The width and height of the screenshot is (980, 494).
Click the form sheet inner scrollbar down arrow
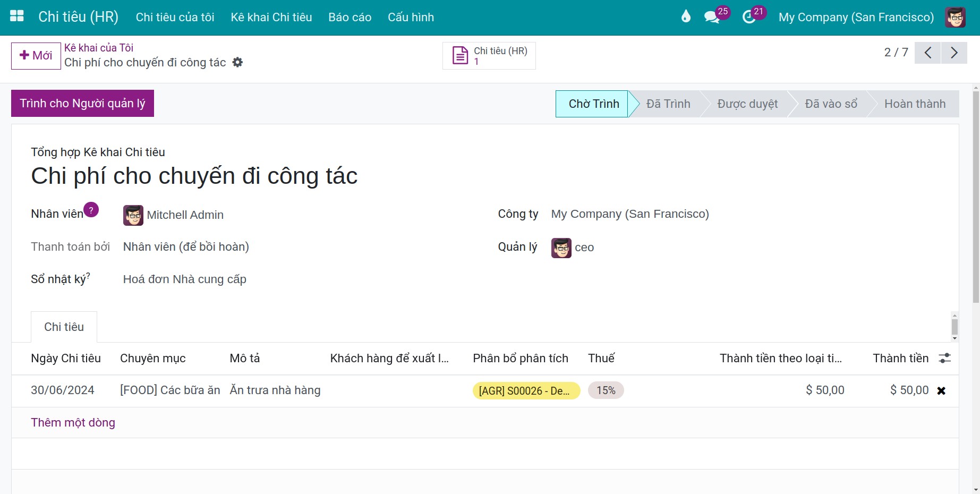click(x=955, y=338)
